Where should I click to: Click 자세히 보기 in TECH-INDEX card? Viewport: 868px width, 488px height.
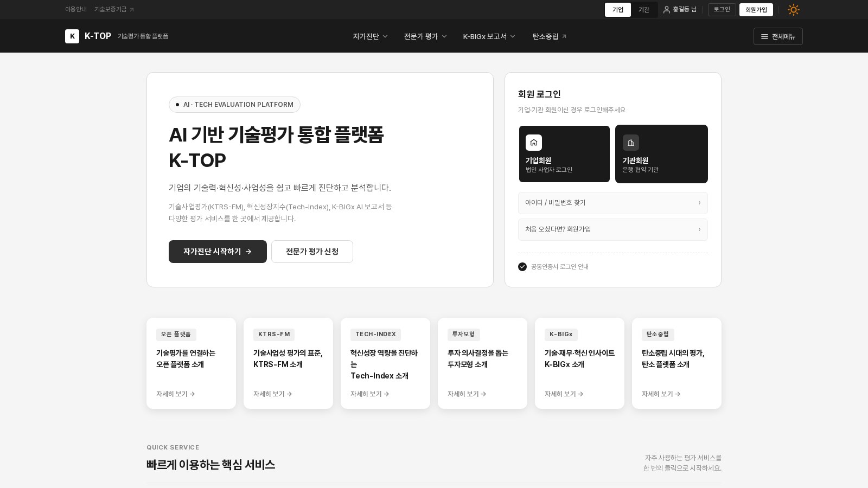click(370, 394)
